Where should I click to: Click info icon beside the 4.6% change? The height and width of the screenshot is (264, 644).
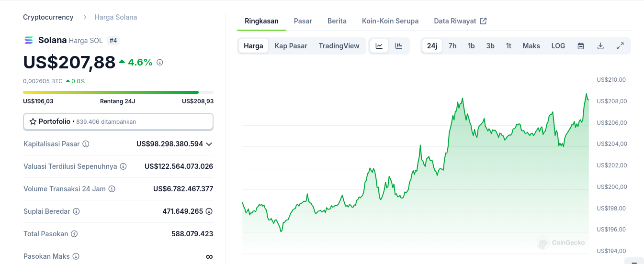pyautogui.click(x=160, y=62)
